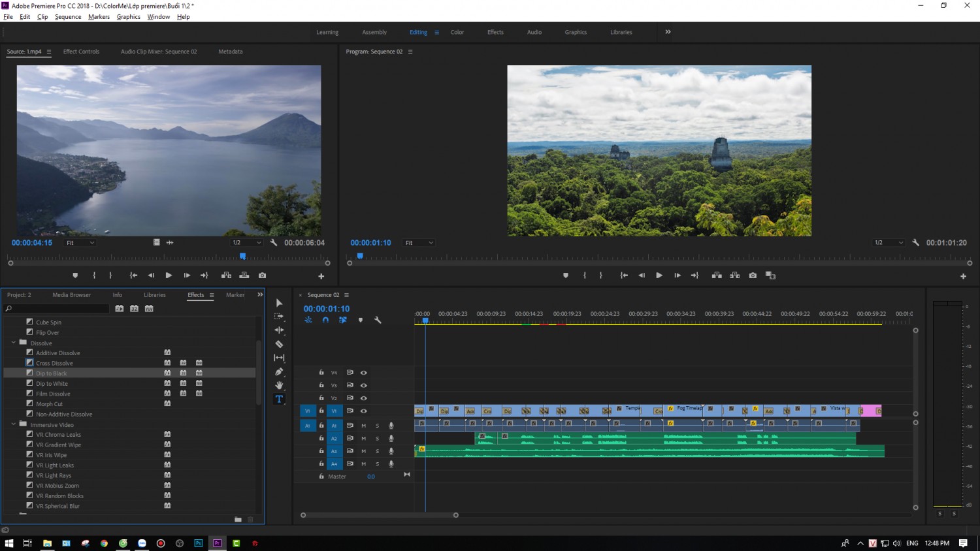Mute audio track A2

364,439
